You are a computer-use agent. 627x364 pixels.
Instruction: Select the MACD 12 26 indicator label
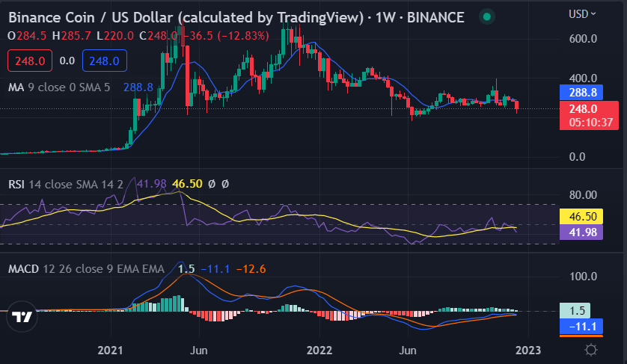click(x=86, y=269)
